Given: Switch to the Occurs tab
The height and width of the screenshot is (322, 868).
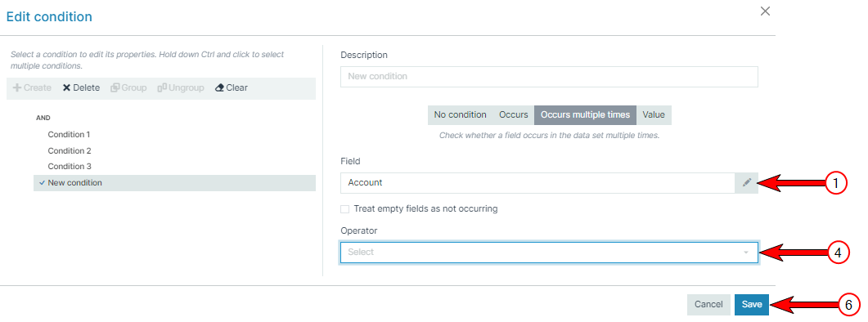Looking at the screenshot, I should click(513, 115).
